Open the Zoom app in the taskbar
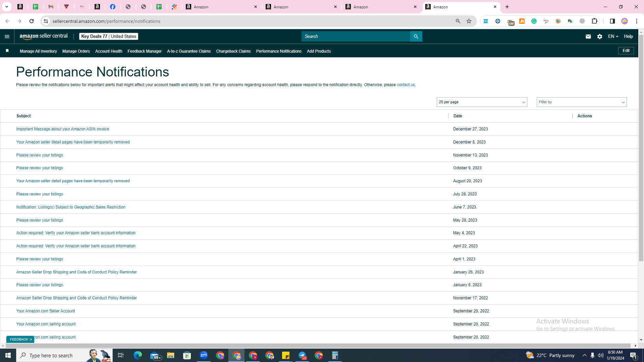 coord(204,355)
